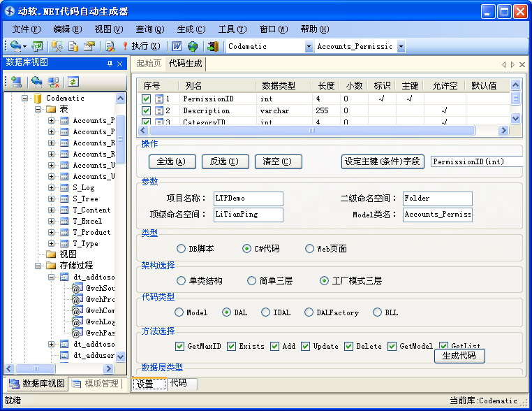Click the green globe web icon
The height and width of the screenshot is (411, 532).
click(193, 46)
